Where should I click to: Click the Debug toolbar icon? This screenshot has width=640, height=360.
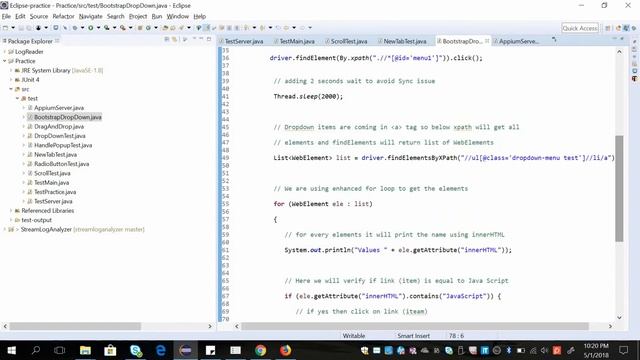(75, 28)
